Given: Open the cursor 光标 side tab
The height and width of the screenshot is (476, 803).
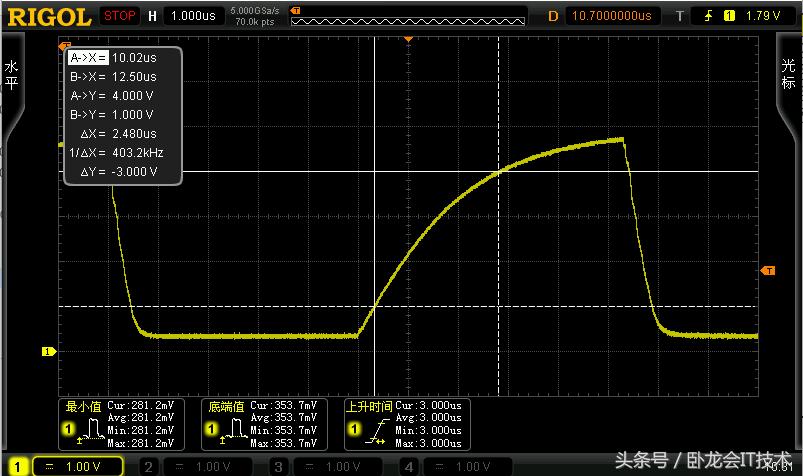Looking at the screenshot, I should coord(789,75).
